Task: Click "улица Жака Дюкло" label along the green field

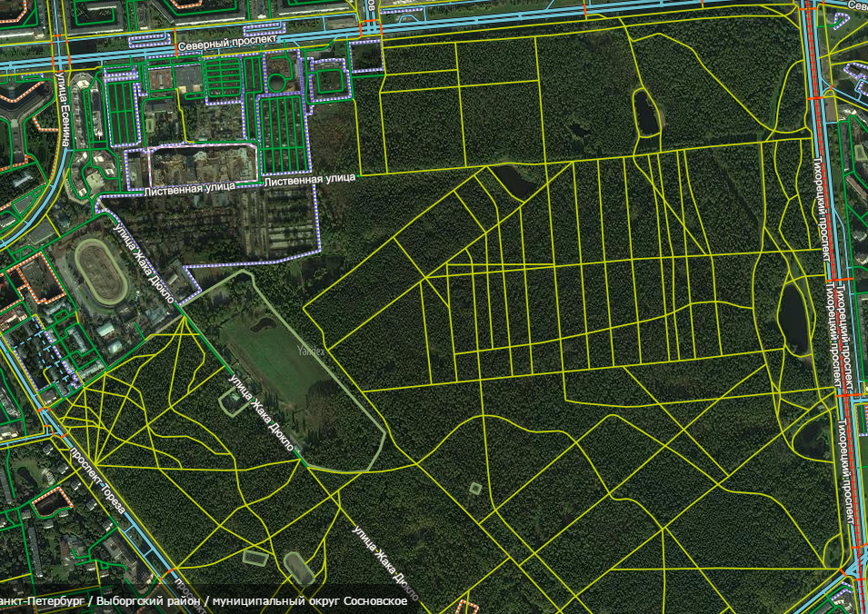Action: point(262,413)
